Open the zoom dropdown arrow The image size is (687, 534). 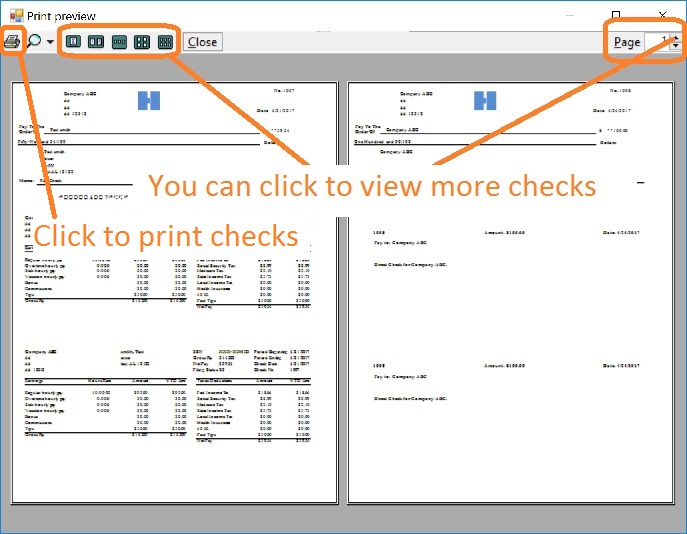(50, 43)
